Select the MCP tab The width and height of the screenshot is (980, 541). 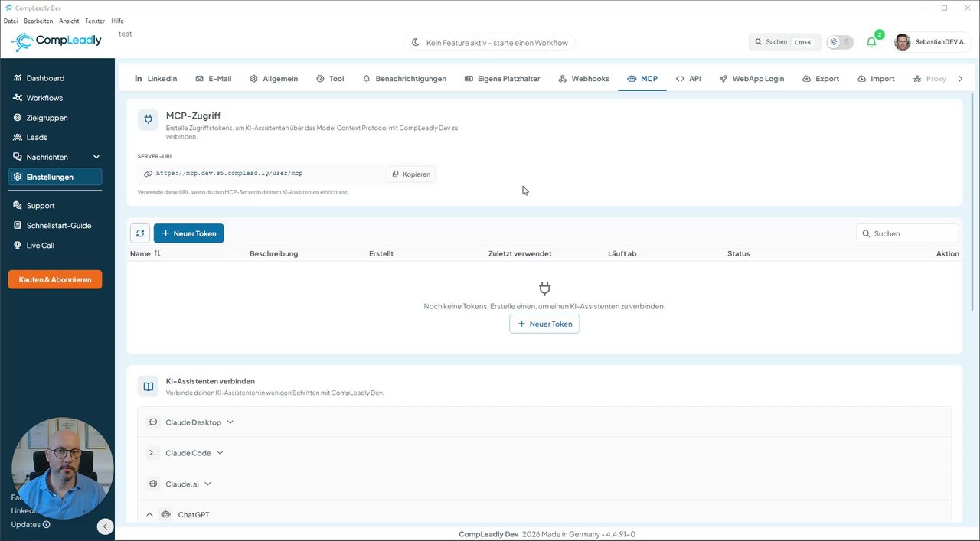(642, 78)
